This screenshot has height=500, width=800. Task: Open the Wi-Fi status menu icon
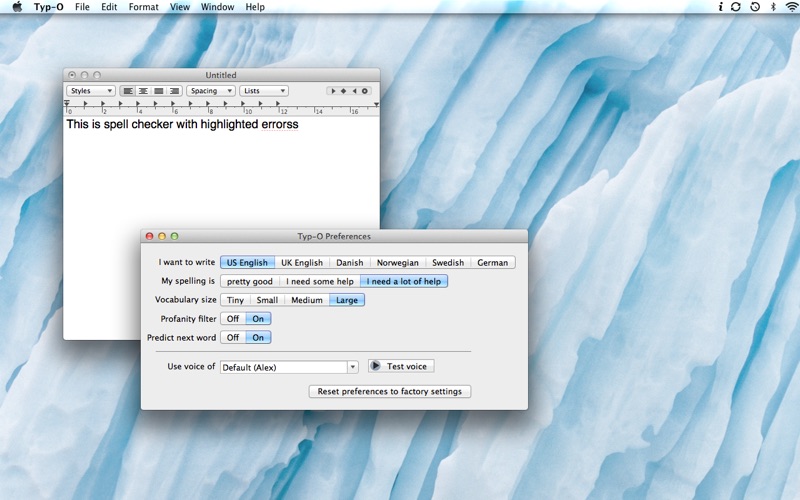(x=791, y=7)
